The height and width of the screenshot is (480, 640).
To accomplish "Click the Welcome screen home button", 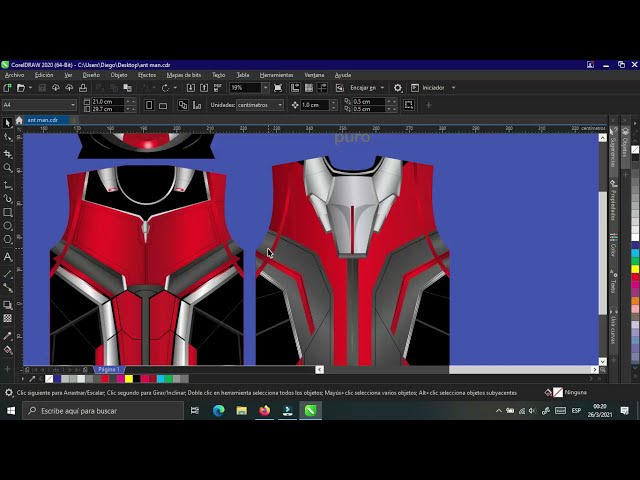I will click(19, 120).
